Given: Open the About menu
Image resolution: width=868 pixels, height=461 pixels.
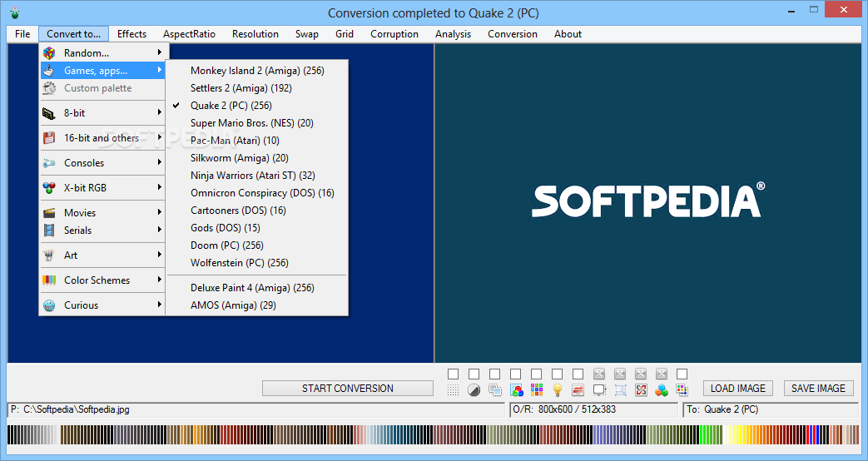Looking at the screenshot, I should tap(568, 34).
